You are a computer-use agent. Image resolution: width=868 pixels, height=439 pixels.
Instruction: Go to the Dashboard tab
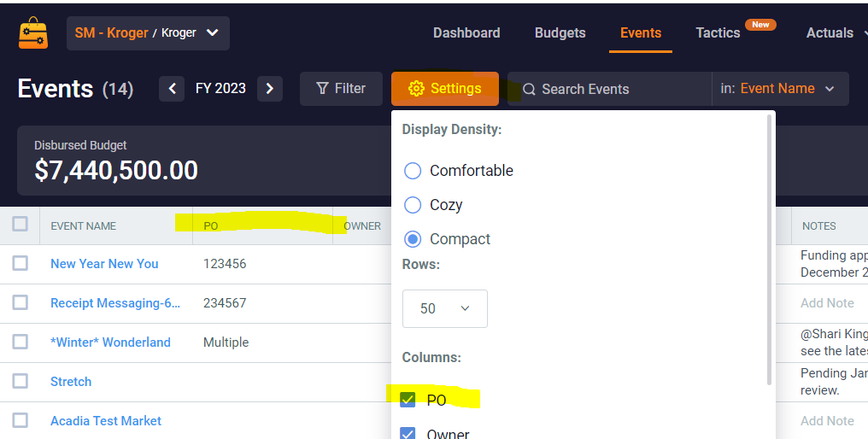click(x=466, y=33)
